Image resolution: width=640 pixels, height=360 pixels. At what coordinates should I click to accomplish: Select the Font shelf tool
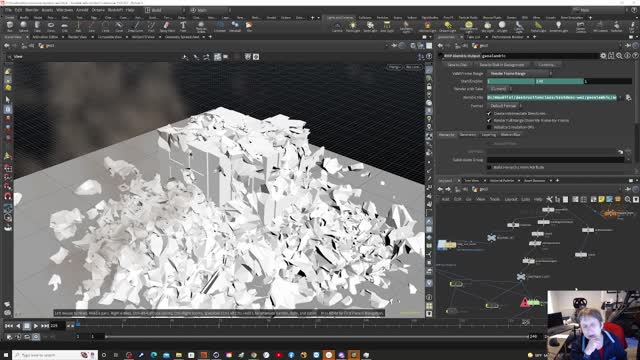click(183, 27)
